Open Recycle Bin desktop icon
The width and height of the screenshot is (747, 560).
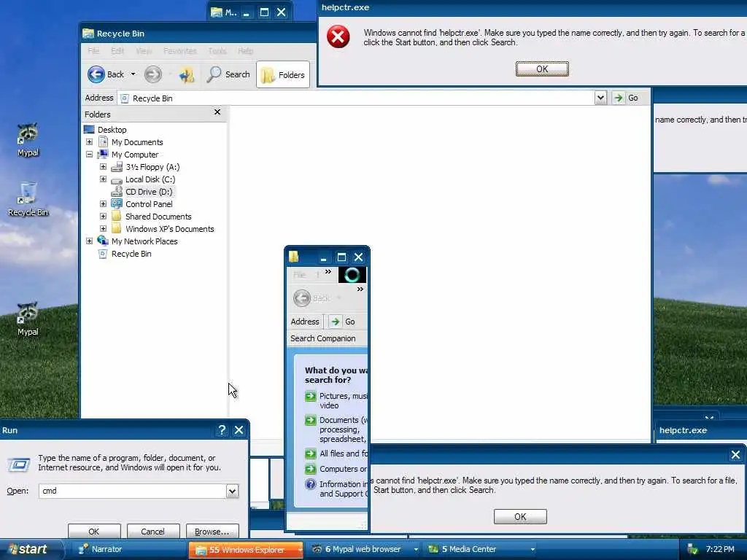tap(28, 199)
